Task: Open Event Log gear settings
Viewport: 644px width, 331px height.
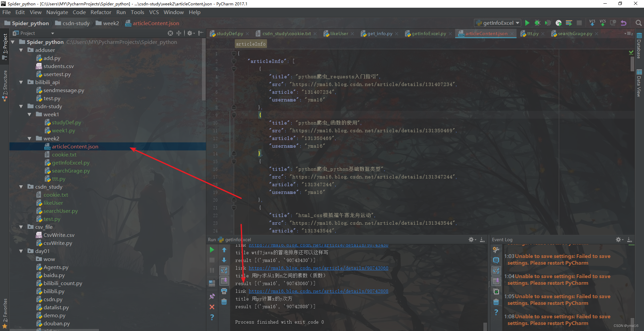Action: pos(619,240)
